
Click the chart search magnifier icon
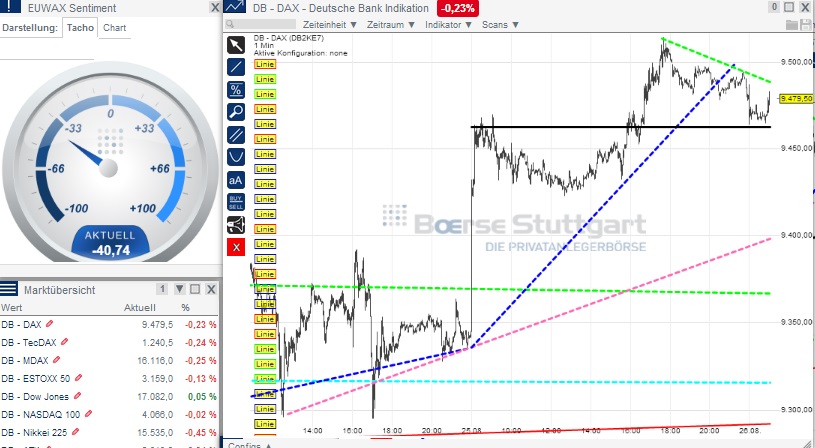(x=230, y=24)
